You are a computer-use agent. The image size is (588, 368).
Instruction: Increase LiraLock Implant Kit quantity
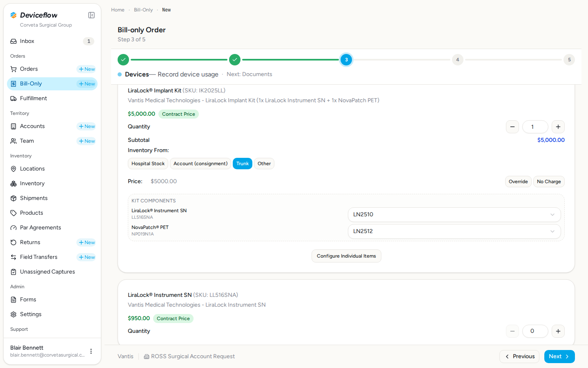(x=558, y=127)
